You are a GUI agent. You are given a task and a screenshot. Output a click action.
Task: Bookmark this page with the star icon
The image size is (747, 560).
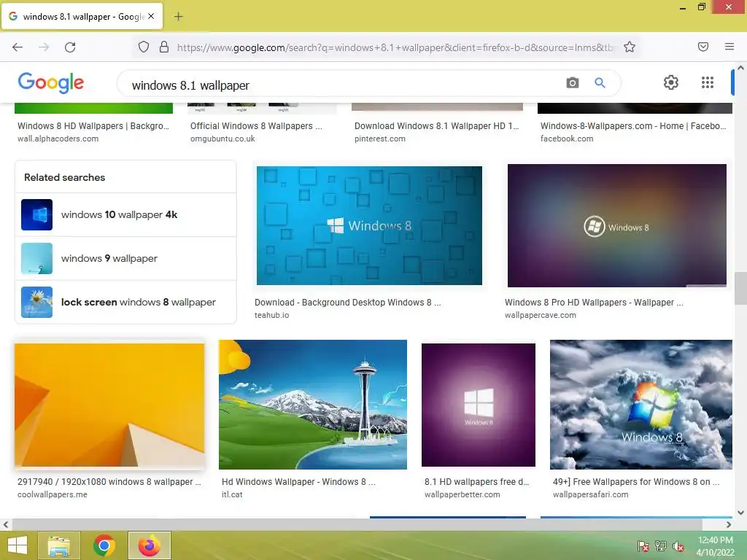coord(630,47)
